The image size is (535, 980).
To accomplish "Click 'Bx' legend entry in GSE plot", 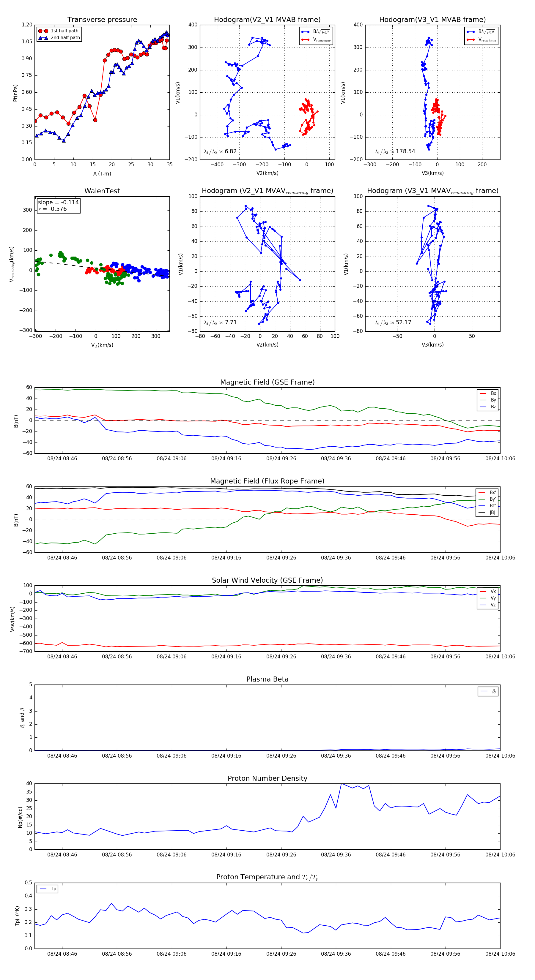I will point(488,393).
